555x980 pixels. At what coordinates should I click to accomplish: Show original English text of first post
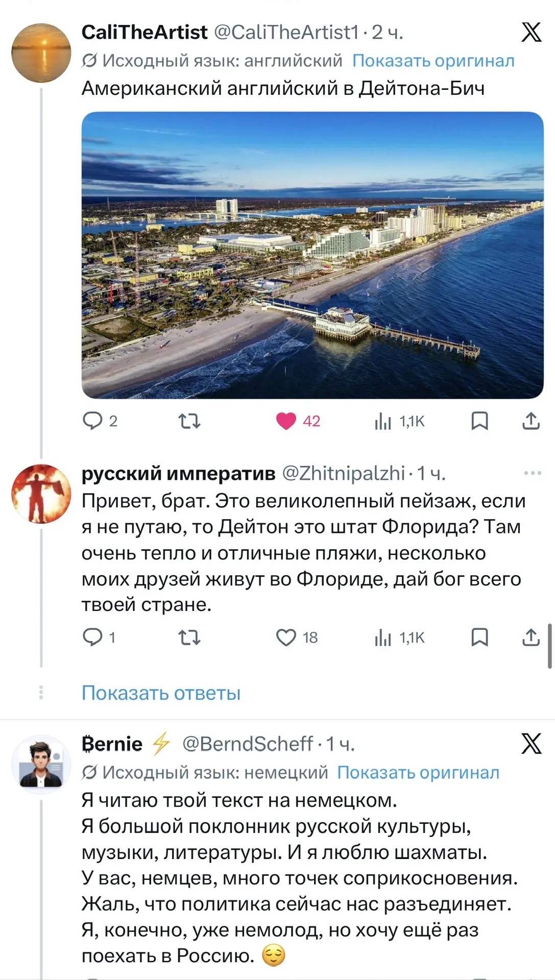(x=433, y=61)
